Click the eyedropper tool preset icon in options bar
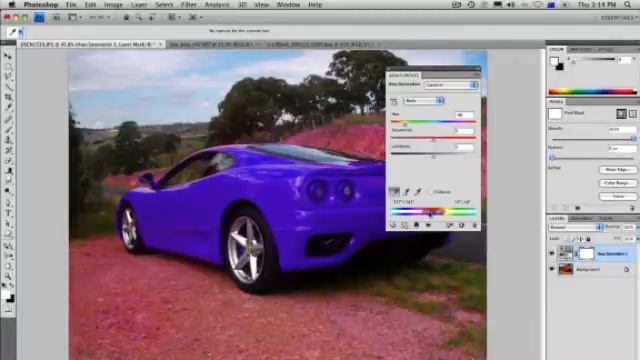The width and height of the screenshot is (640, 360). click(x=12, y=32)
